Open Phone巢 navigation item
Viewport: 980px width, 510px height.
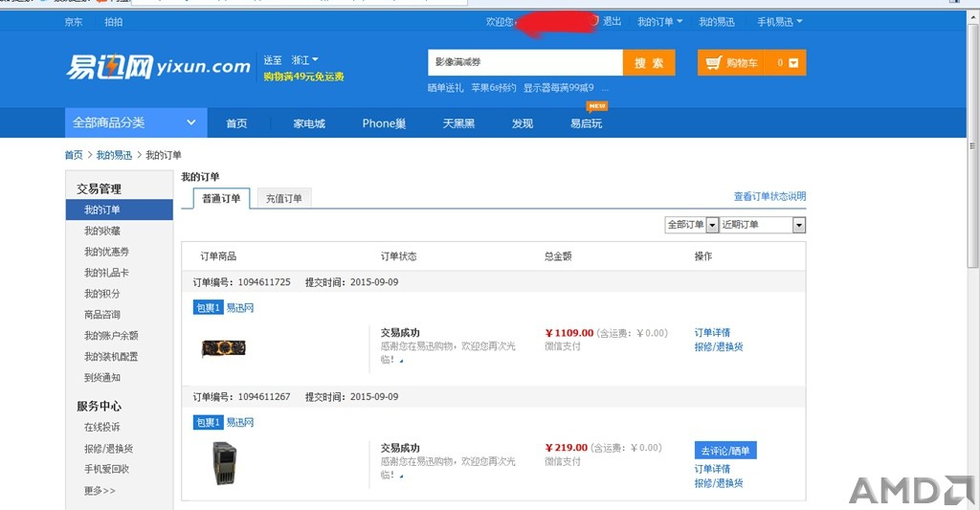pyautogui.click(x=384, y=123)
